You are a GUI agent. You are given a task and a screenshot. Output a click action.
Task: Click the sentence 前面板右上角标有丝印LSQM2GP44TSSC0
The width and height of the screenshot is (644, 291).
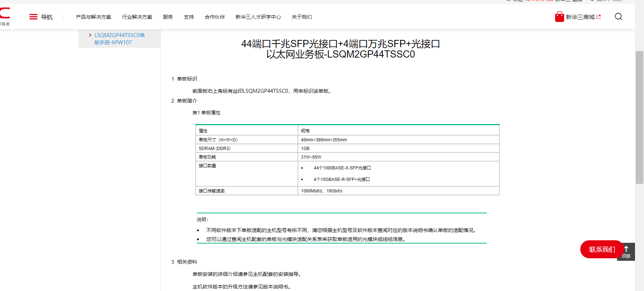[262, 91]
